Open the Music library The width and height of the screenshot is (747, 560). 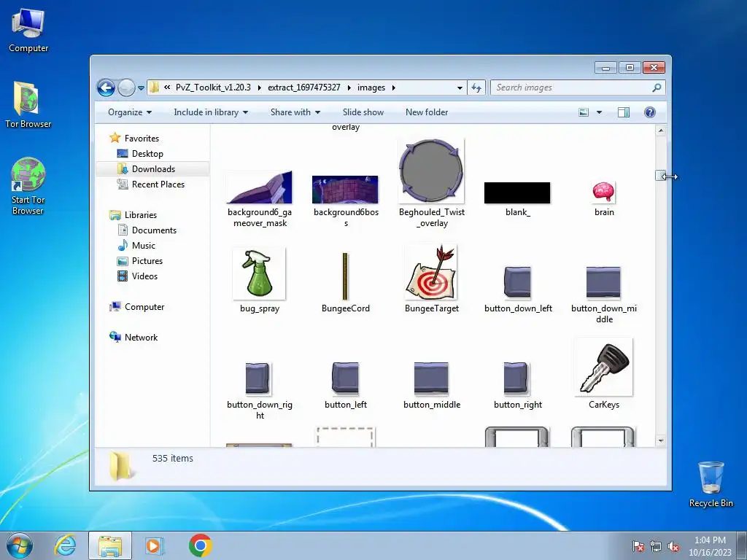coord(144,246)
